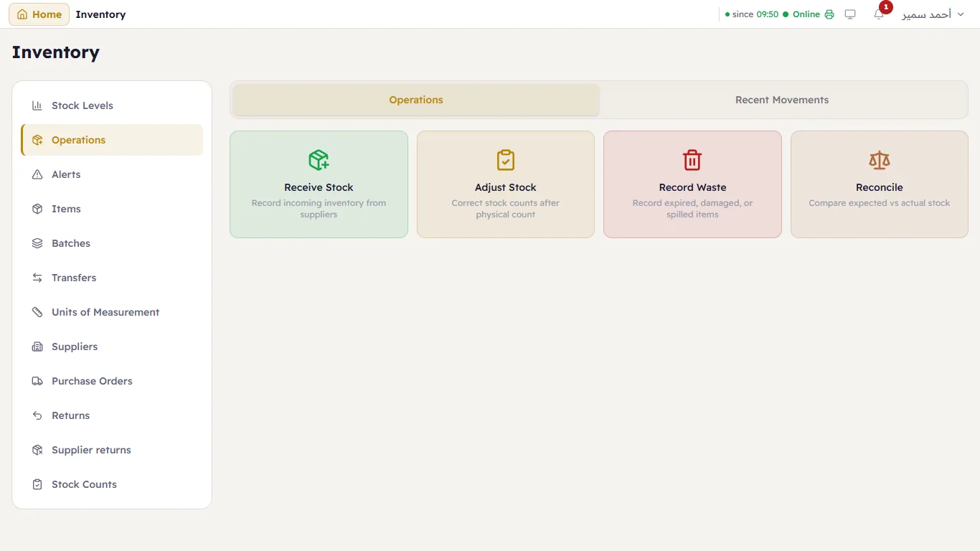Click the Alerts warning triangle icon
The image size is (980, 551).
coord(37,174)
